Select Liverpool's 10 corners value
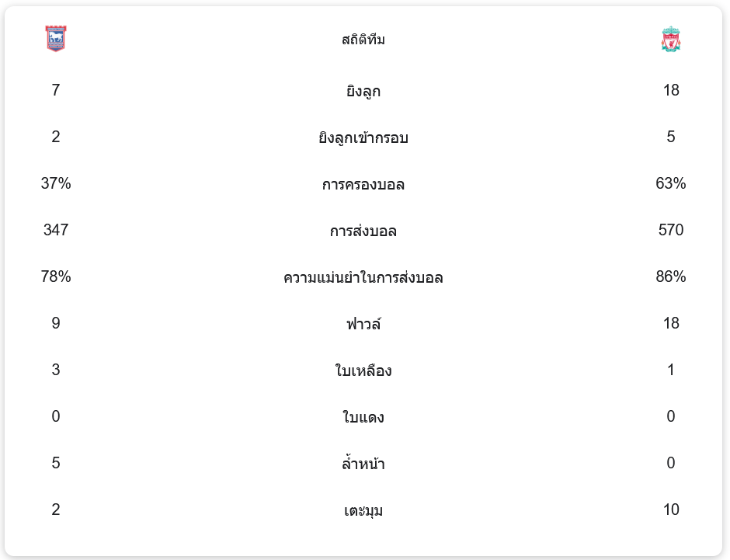730x560 pixels. 671,510
